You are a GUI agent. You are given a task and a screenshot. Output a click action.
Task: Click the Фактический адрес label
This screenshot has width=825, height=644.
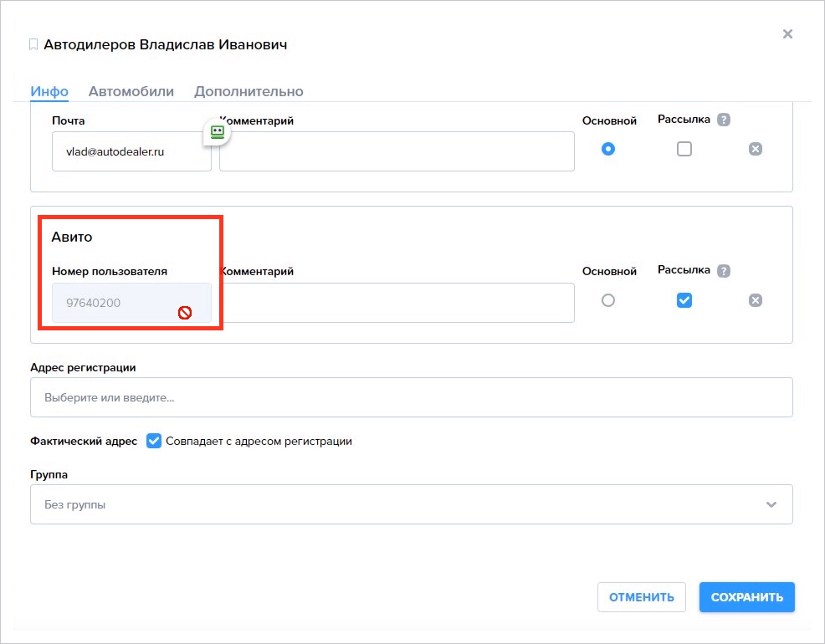point(84,441)
